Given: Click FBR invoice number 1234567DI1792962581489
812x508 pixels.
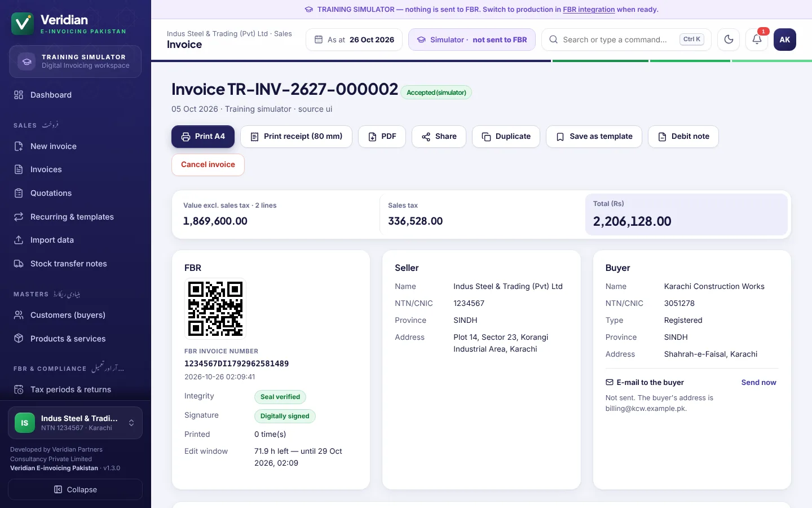Looking at the screenshot, I should [237, 364].
